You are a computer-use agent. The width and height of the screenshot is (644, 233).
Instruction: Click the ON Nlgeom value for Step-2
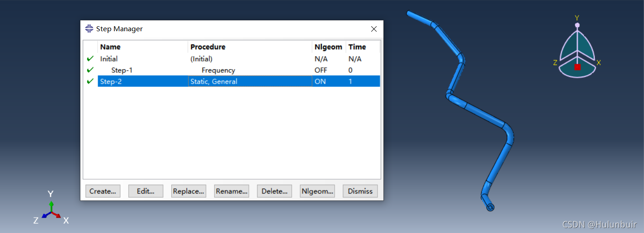point(320,81)
